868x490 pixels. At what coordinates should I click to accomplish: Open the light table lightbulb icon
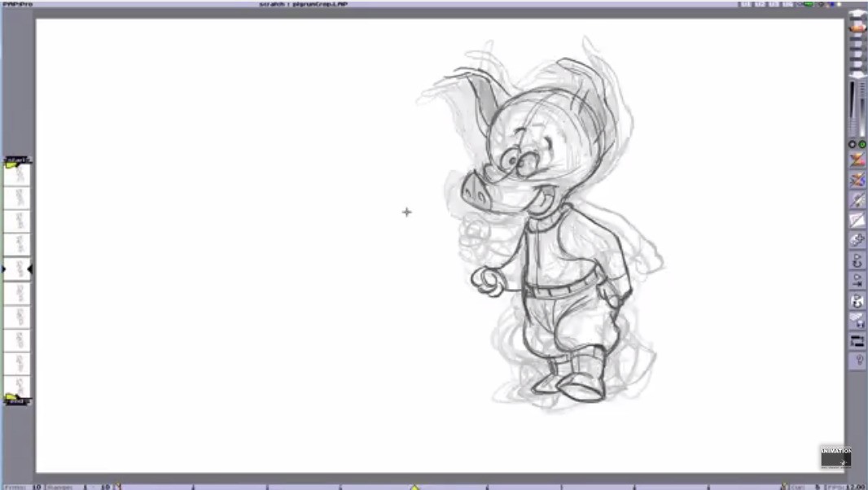coord(857,361)
